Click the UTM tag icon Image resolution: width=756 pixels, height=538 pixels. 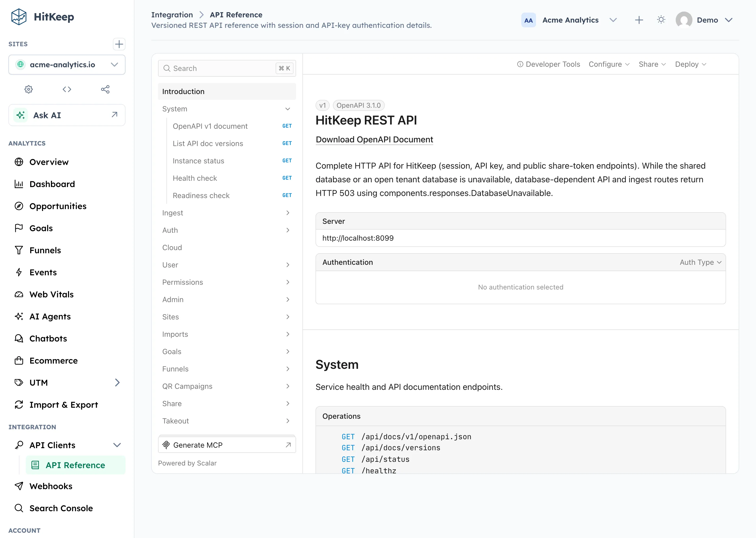[19, 383]
